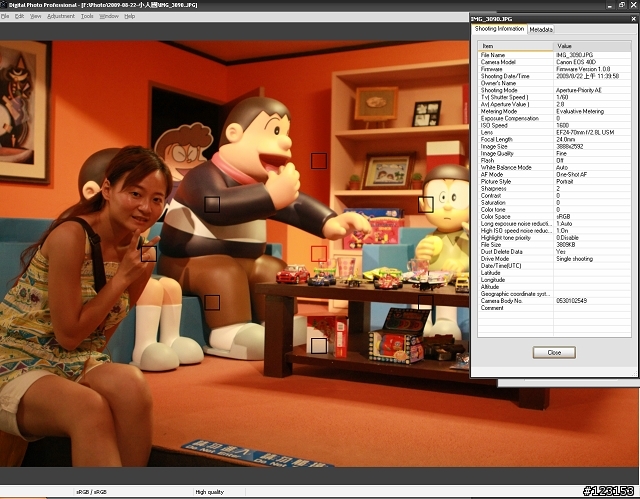Open the Window menu
The height and width of the screenshot is (499, 640).
pyautogui.click(x=109, y=16)
